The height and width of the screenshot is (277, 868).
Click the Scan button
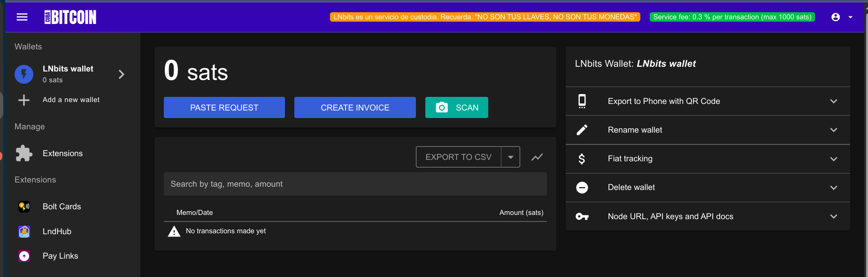[x=457, y=107]
